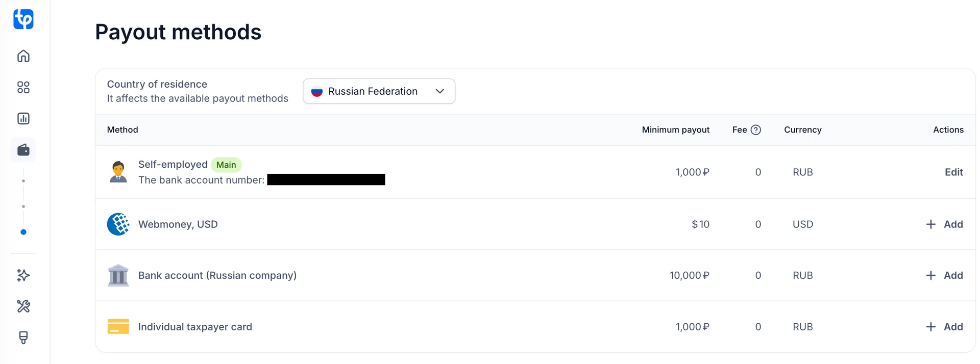This screenshot has height=364, width=980.
Task: Click the USD currency cell
Action: [x=803, y=224]
